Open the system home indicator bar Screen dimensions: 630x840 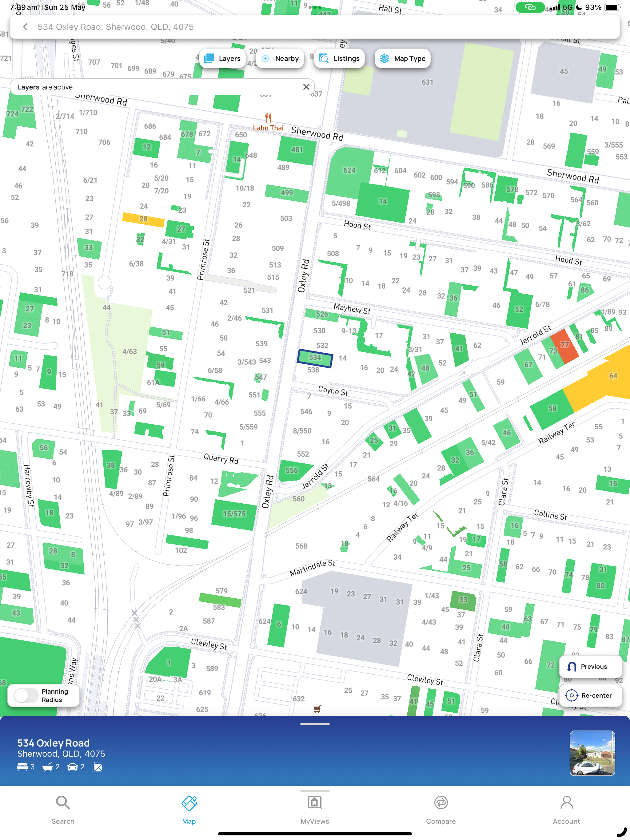click(x=315, y=834)
